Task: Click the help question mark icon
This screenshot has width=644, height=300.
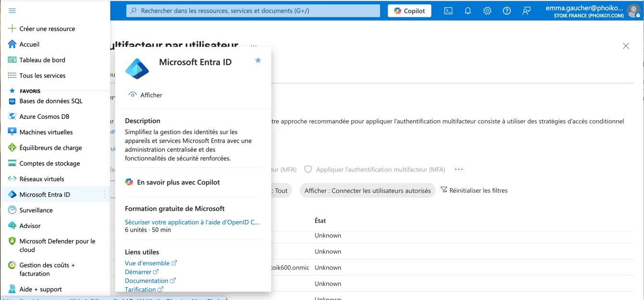Action: 507,11
